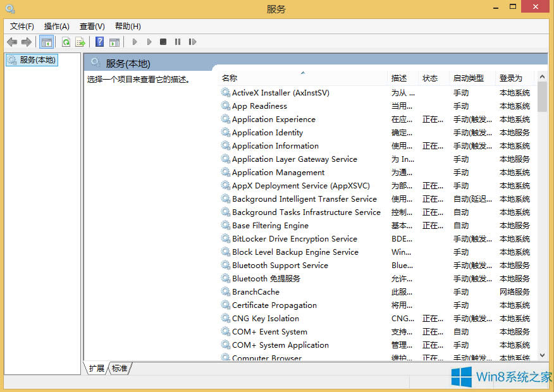Pause the service with the pause icon
The height and width of the screenshot is (392, 554).
click(178, 42)
